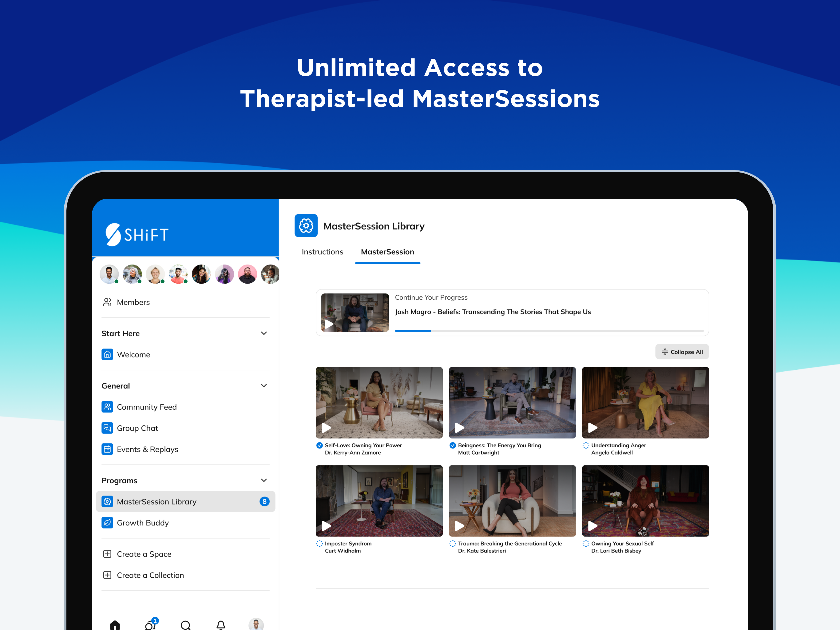840x630 pixels.
Task: Click the Angela Caldwell presenter name
Action: click(612, 453)
